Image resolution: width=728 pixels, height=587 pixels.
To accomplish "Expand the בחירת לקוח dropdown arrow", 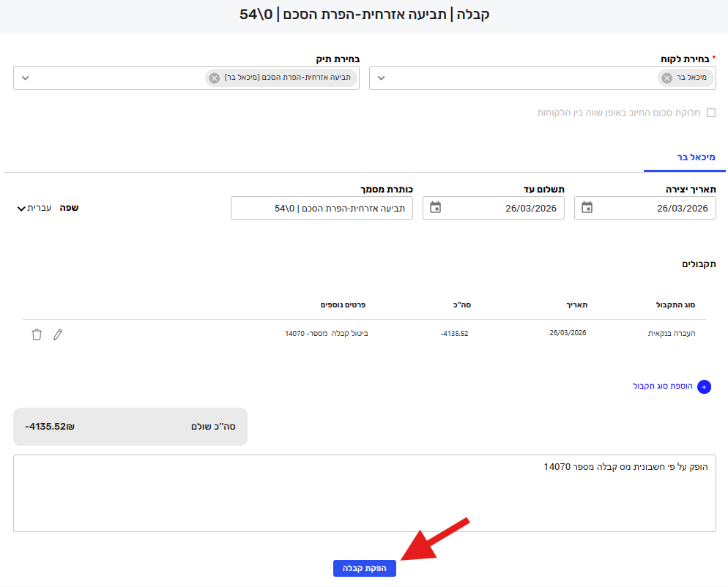I will coord(381,78).
